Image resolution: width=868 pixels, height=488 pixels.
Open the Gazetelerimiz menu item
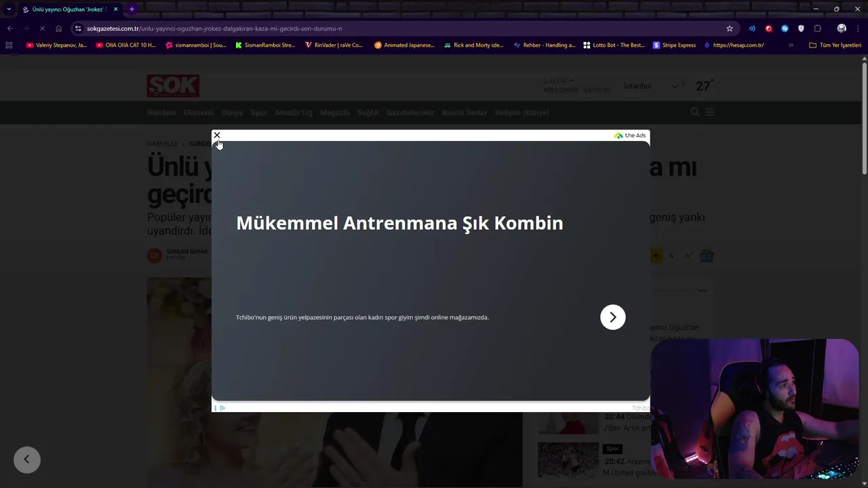[x=410, y=113]
